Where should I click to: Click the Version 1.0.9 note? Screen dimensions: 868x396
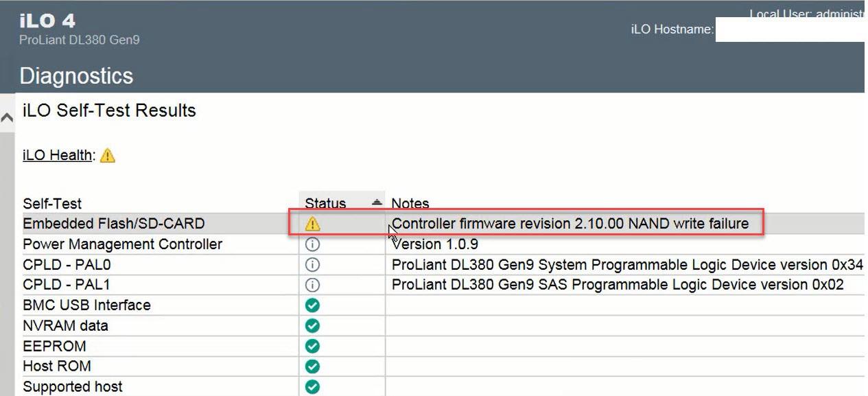435,244
